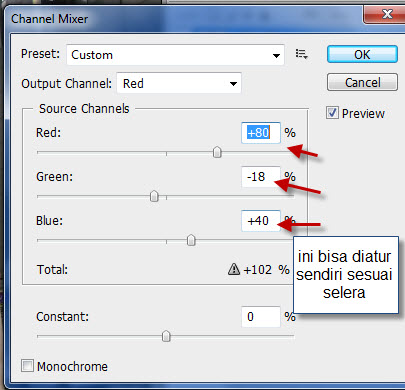Click the Source Channels group label
The width and height of the screenshot is (405, 390).
84,109
